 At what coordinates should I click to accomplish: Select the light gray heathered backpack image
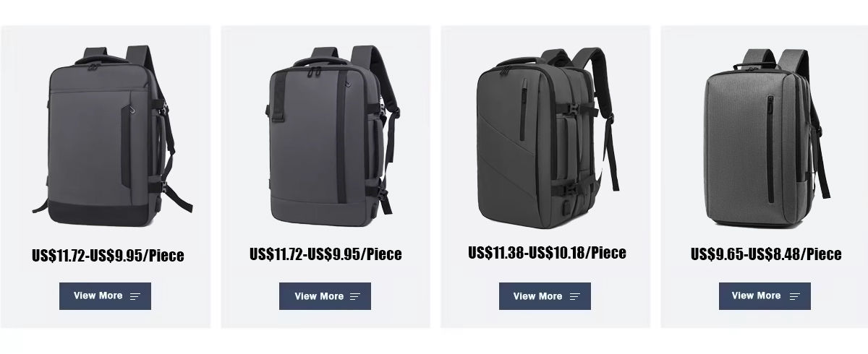(767, 137)
